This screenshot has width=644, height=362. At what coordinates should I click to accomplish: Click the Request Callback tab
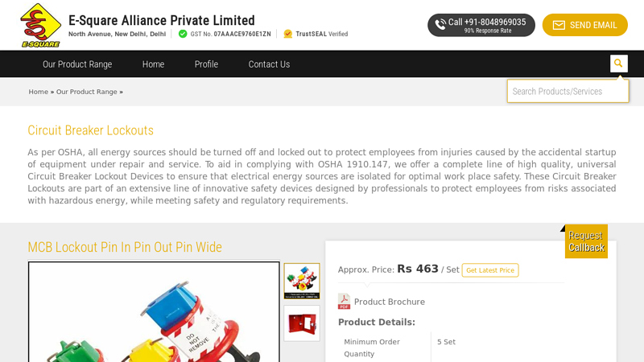586,241
